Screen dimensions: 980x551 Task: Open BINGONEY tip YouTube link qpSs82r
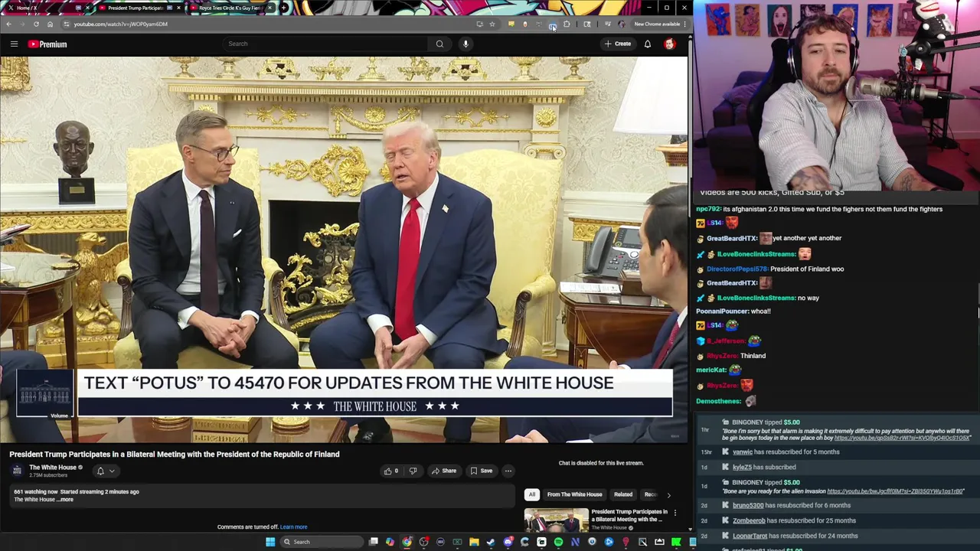pos(902,438)
